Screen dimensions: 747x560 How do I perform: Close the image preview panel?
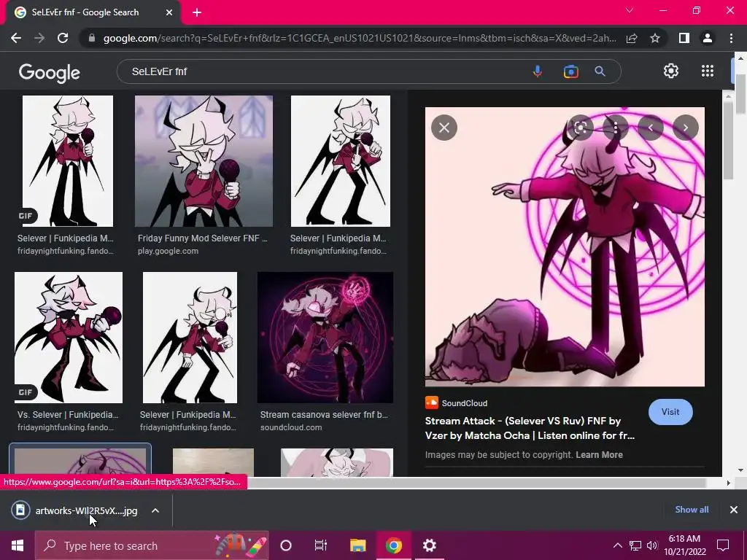pos(444,128)
